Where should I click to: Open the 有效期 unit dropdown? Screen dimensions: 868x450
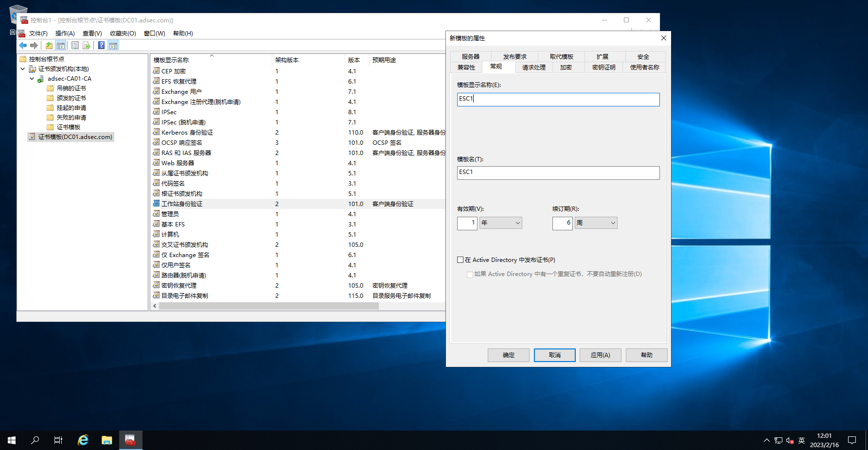[x=500, y=223]
